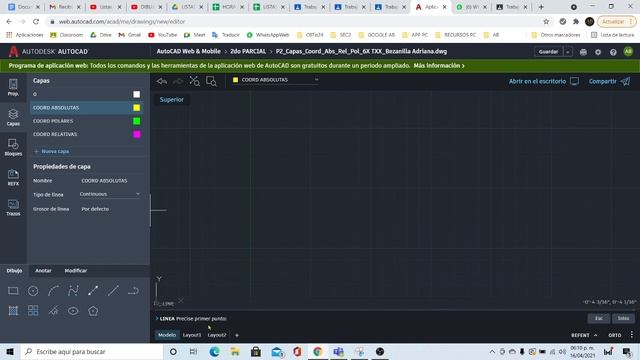Viewport: 640px width, 360px height.
Task: Toggle REFENT object snap in status bar
Action: tap(580, 335)
